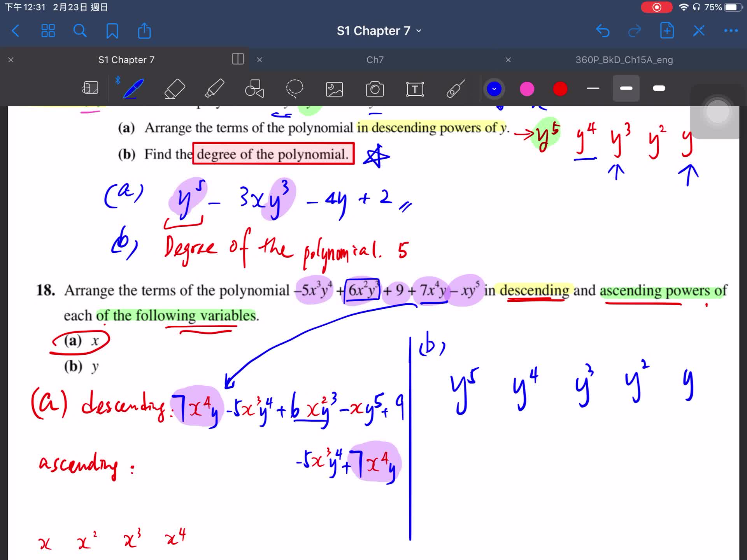
Task: Choose the Lasso selection tool
Action: (295, 89)
